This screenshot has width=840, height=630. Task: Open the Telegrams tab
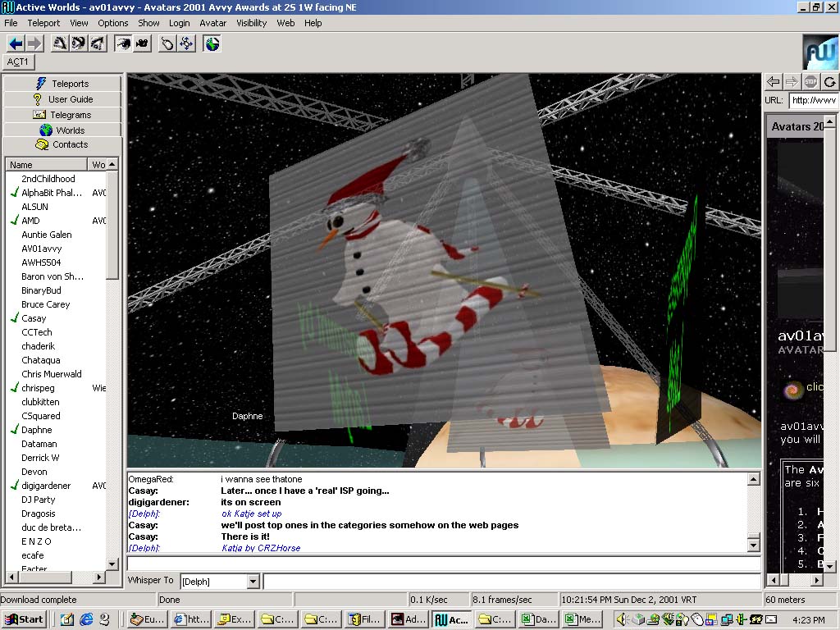[62, 115]
